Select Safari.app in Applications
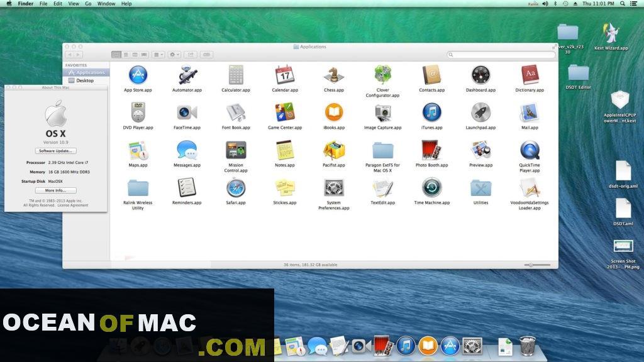This screenshot has width=644, height=362. click(236, 187)
